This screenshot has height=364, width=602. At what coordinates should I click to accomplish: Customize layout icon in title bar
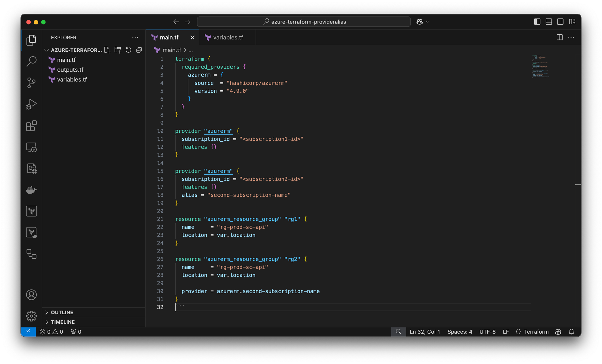[x=572, y=22]
